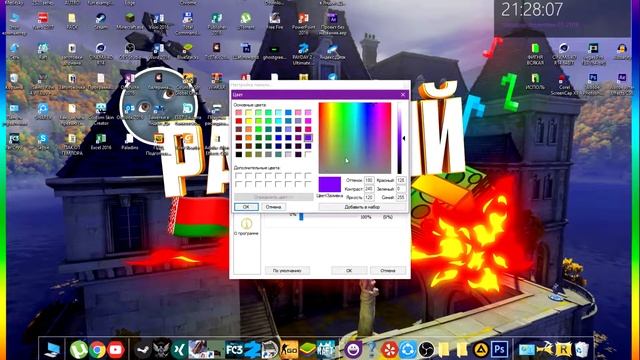The width and height of the screenshot is (640, 360).
Task: Open the My Computer dock icon
Action: click(x=52, y=350)
